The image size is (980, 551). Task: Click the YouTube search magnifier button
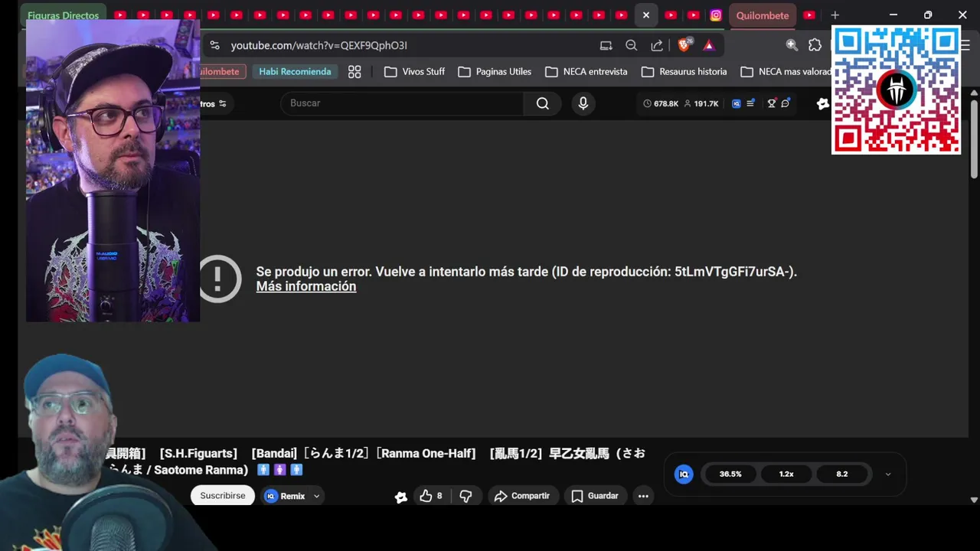pyautogui.click(x=542, y=103)
